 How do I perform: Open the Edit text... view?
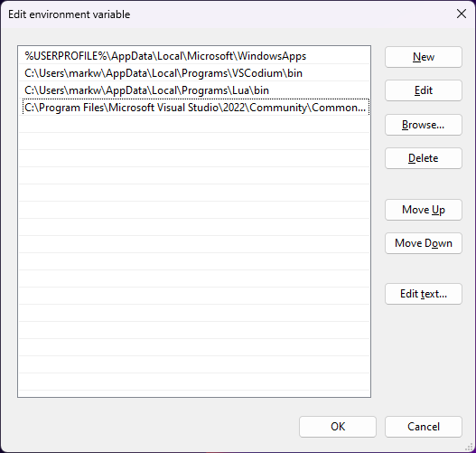coord(424,294)
